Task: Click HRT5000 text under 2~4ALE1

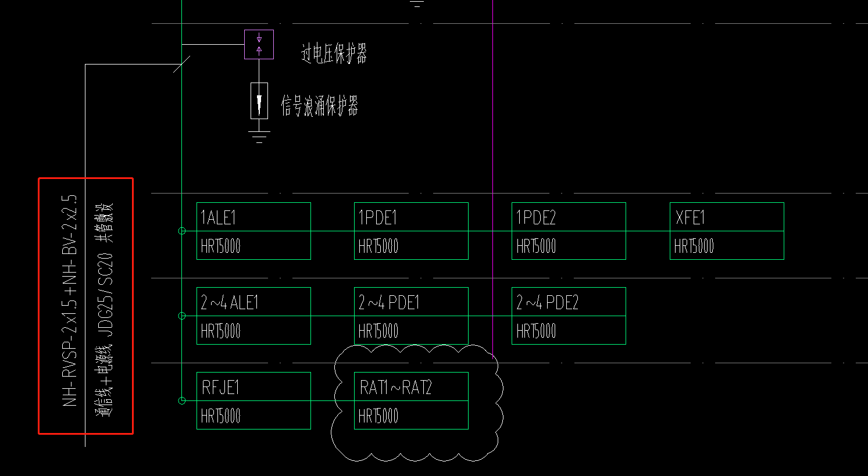Action: click(x=220, y=331)
